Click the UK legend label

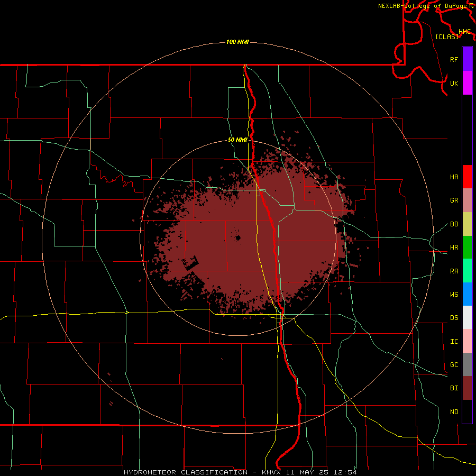coord(454,83)
